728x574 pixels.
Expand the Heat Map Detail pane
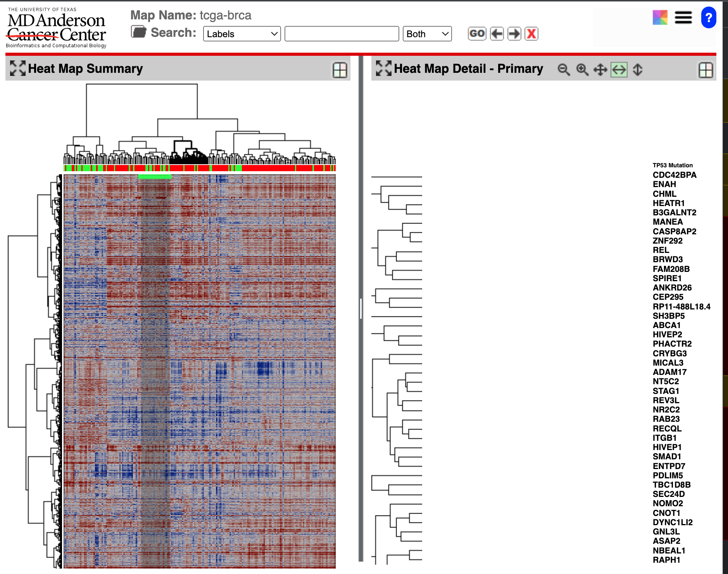coord(383,68)
